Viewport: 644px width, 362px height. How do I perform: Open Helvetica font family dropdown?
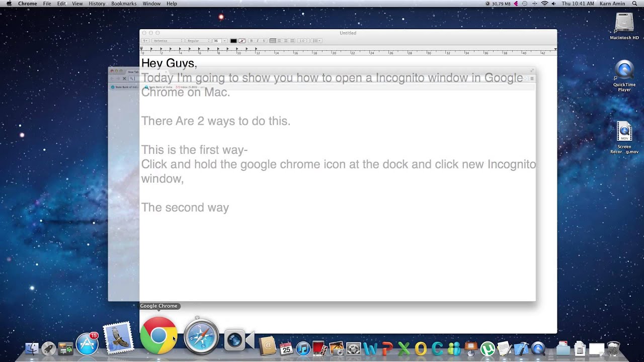click(168, 41)
